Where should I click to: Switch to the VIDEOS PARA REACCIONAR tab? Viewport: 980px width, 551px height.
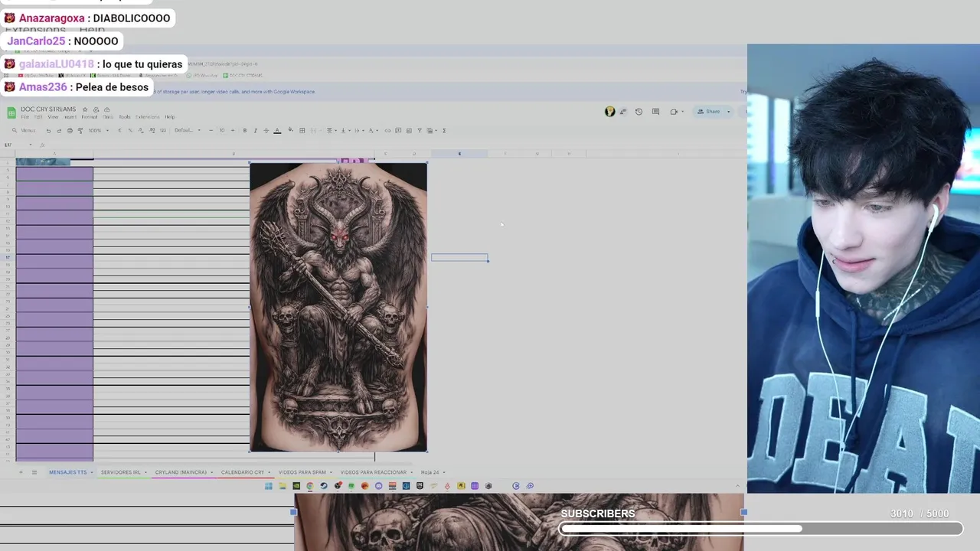375,472
